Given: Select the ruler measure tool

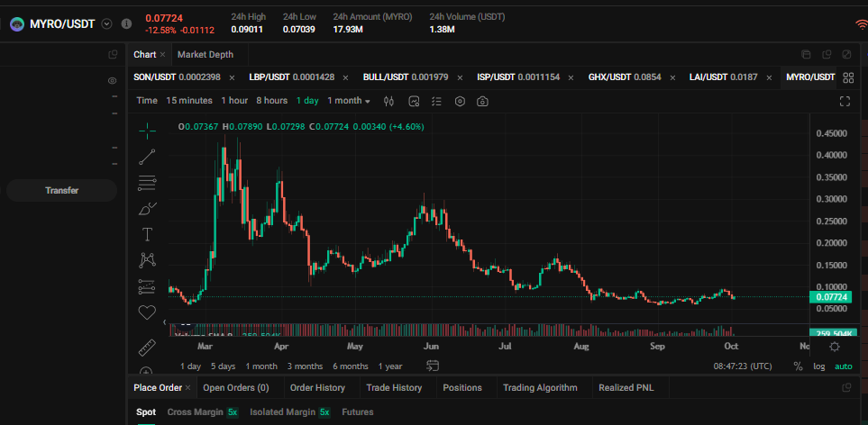Looking at the screenshot, I should tap(147, 348).
